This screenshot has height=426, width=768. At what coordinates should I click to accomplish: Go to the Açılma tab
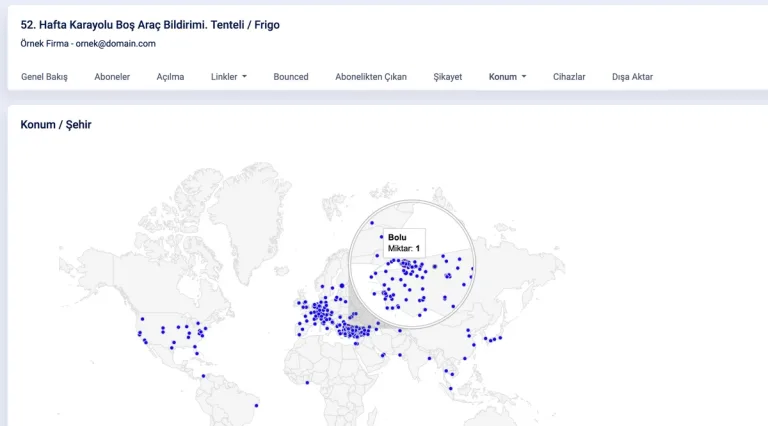[170, 77]
